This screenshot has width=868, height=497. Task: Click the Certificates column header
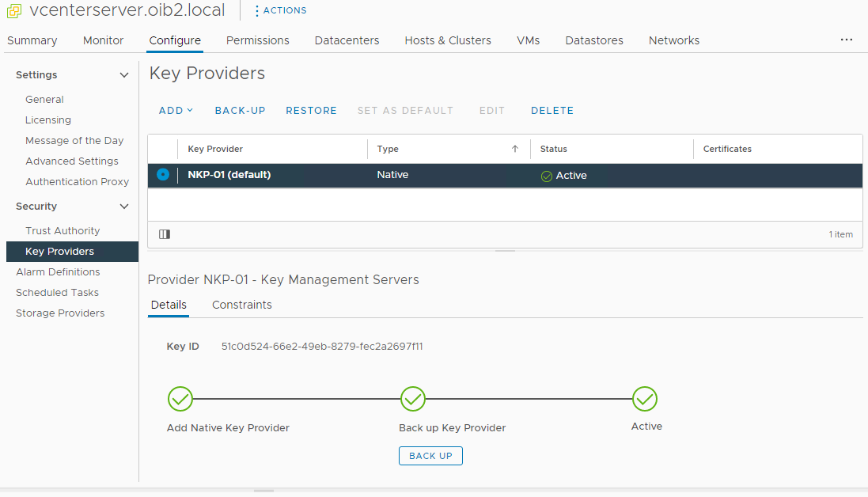click(727, 149)
